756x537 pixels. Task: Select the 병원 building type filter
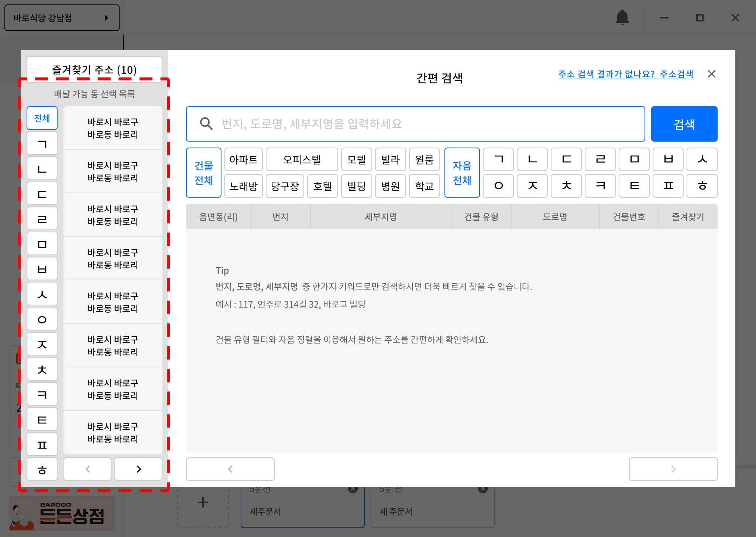coord(390,186)
